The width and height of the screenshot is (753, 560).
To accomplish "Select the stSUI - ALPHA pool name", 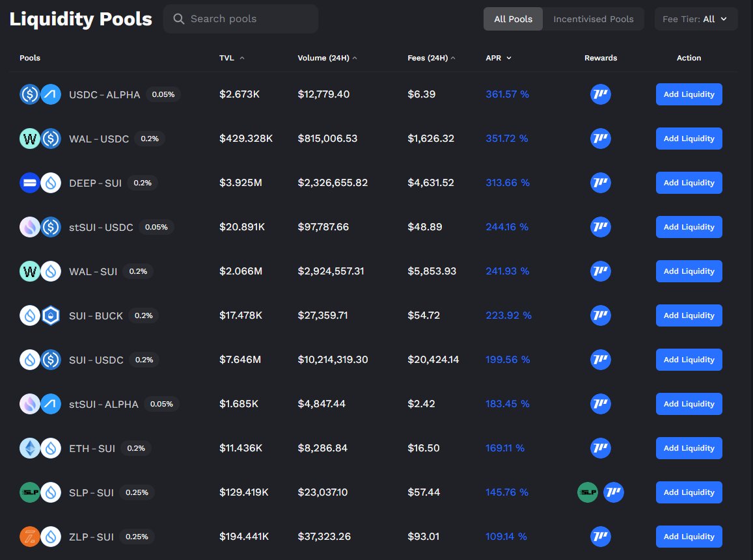I will tap(103, 404).
